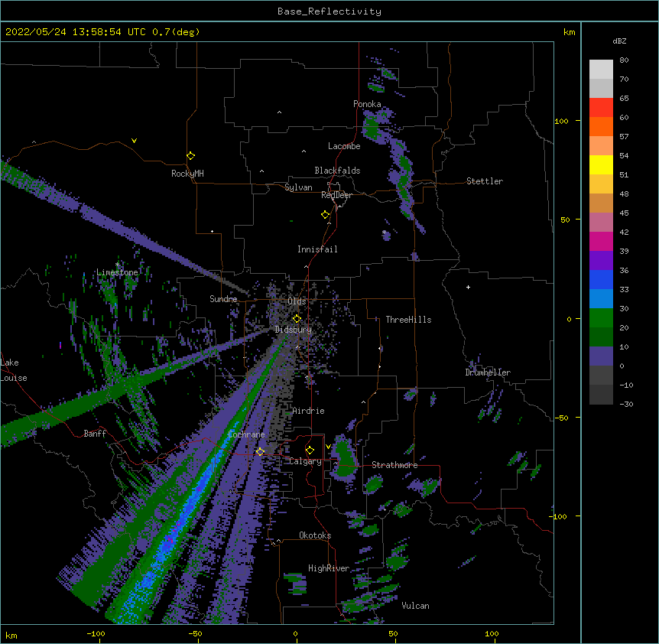Pick the blue 36-33 dBZ legend swatch
This screenshot has height=644, width=659.
click(x=601, y=279)
